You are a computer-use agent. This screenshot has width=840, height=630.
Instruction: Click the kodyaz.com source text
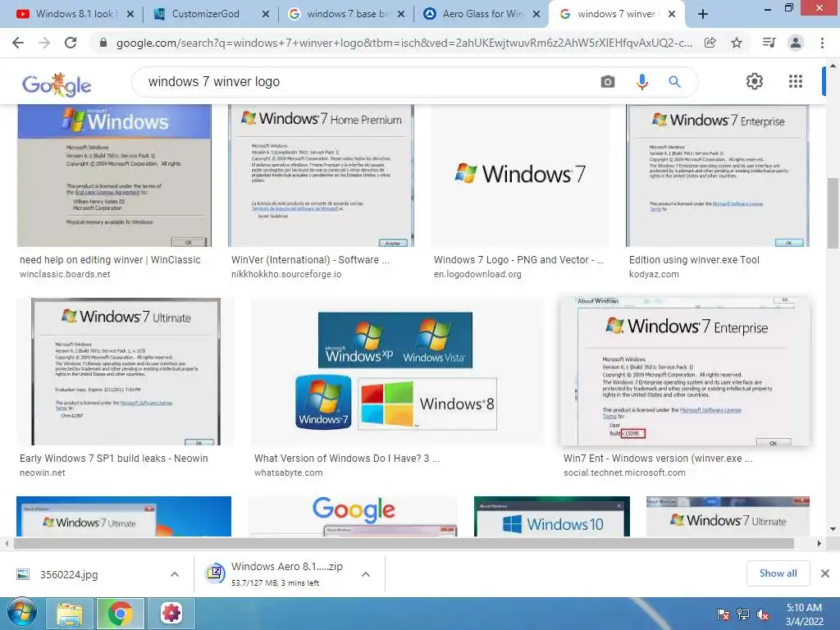(654, 274)
